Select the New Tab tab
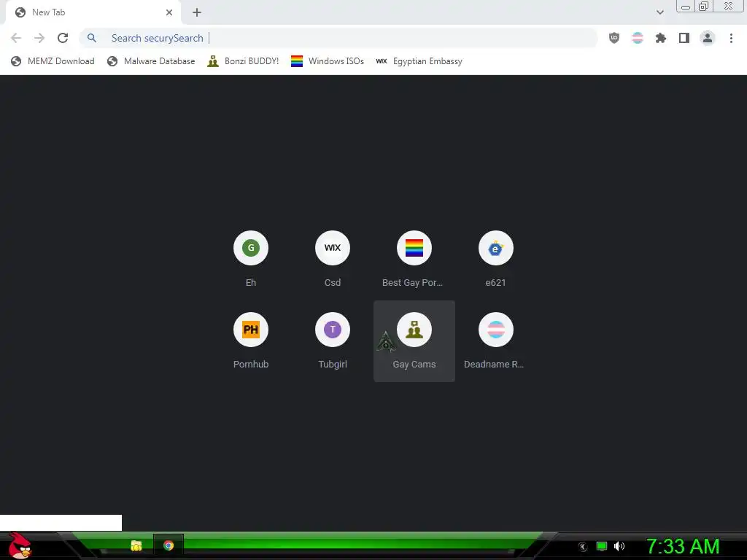This screenshot has width=747, height=560. coord(93,12)
